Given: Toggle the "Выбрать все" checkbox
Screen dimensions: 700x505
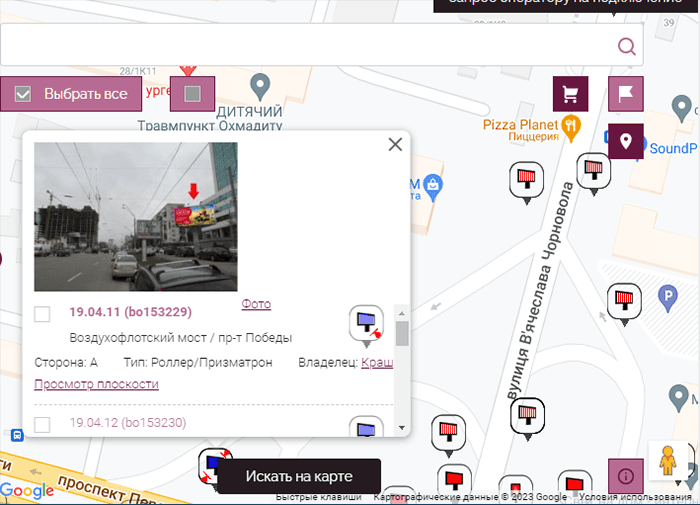Looking at the screenshot, I should point(24,94).
